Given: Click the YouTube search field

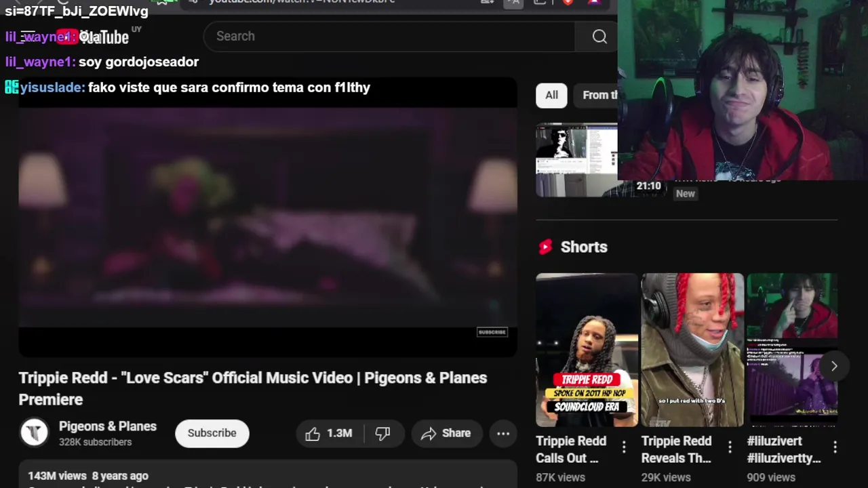Looking at the screenshot, I should pos(389,37).
